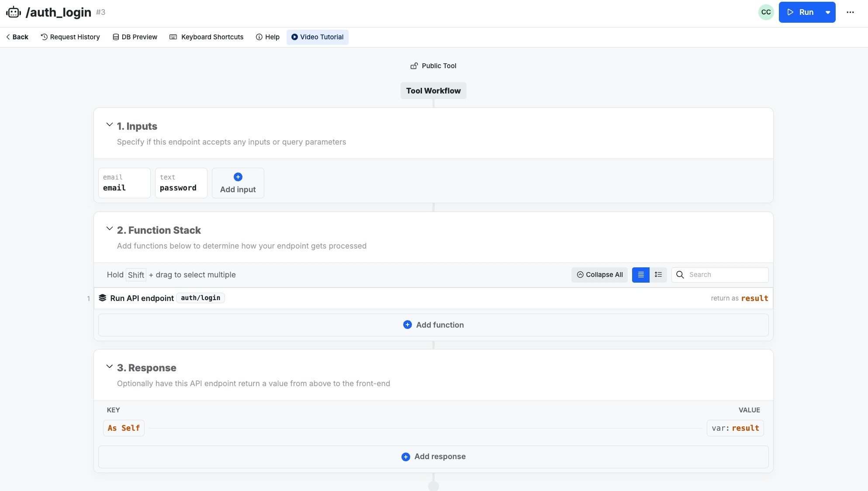Click the Add response button
Screen dimensions: 868x491
pos(433,456)
